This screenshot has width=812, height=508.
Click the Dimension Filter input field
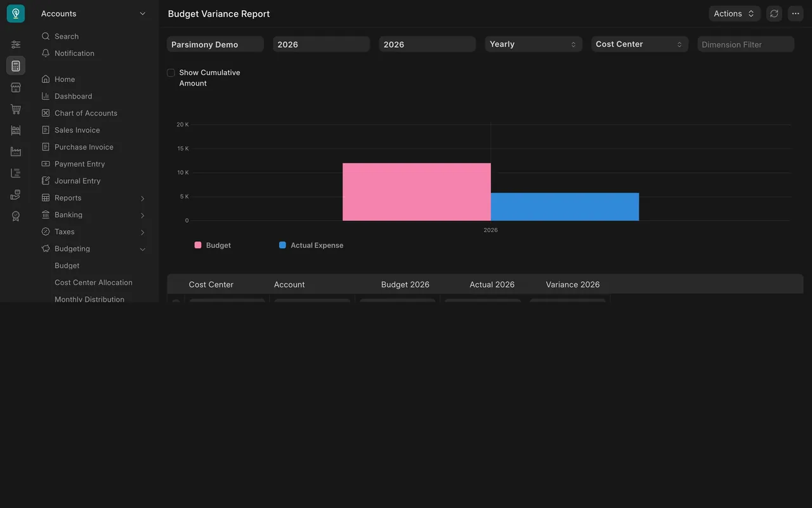(746, 44)
